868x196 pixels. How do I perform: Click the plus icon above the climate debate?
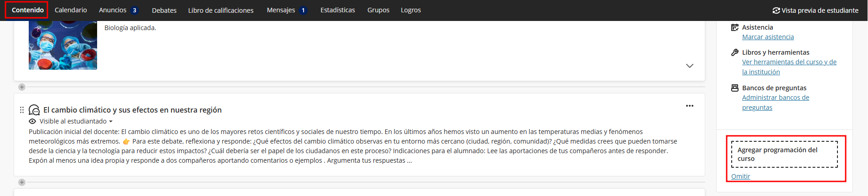coord(22,87)
